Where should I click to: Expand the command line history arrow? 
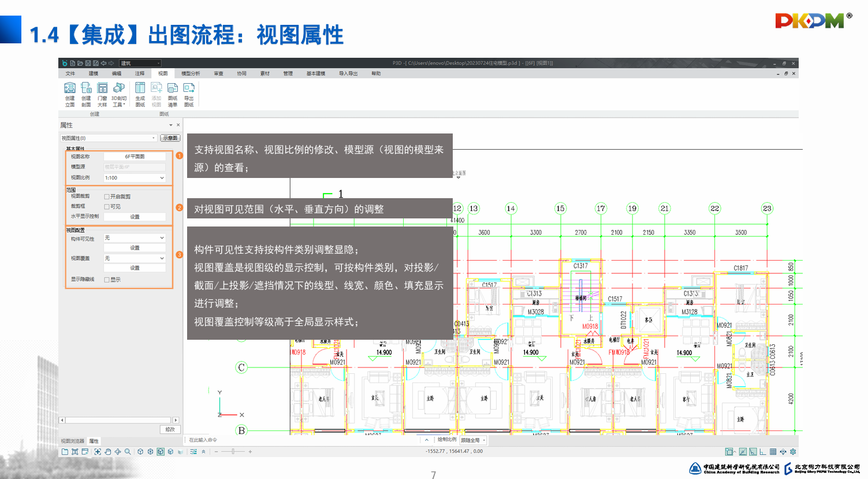tap(427, 440)
